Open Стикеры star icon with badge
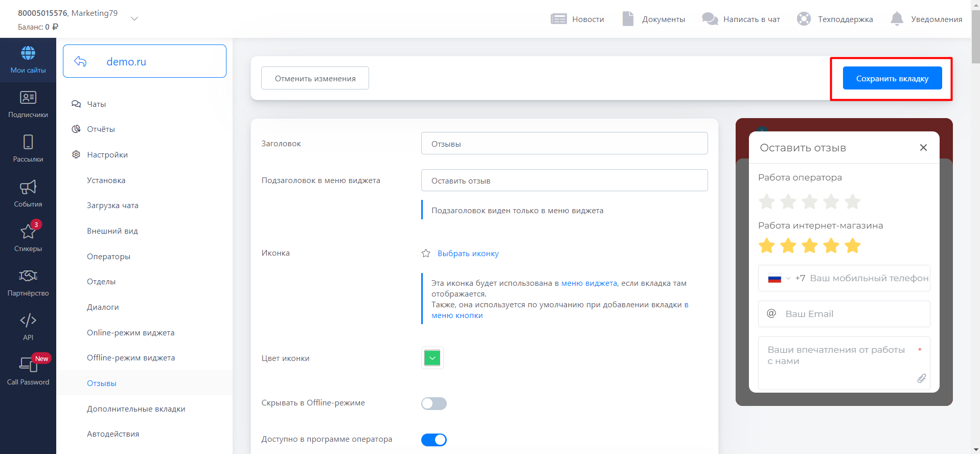The height and width of the screenshot is (454, 980). (x=28, y=232)
